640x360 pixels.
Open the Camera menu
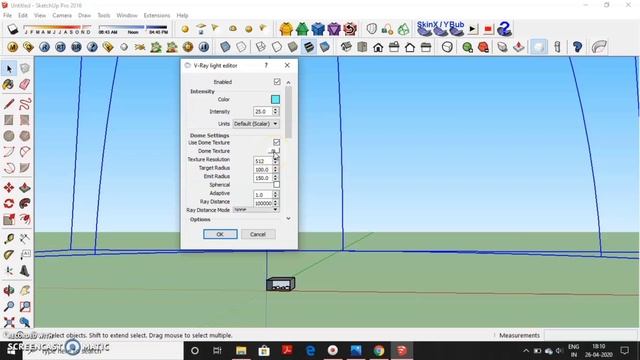point(62,16)
